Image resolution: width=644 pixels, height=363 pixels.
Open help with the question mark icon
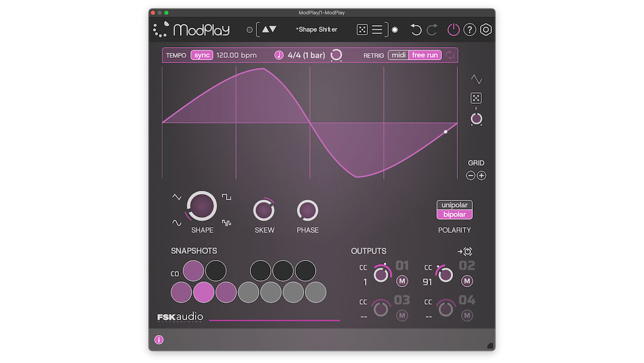pyautogui.click(x=469, y=30)
